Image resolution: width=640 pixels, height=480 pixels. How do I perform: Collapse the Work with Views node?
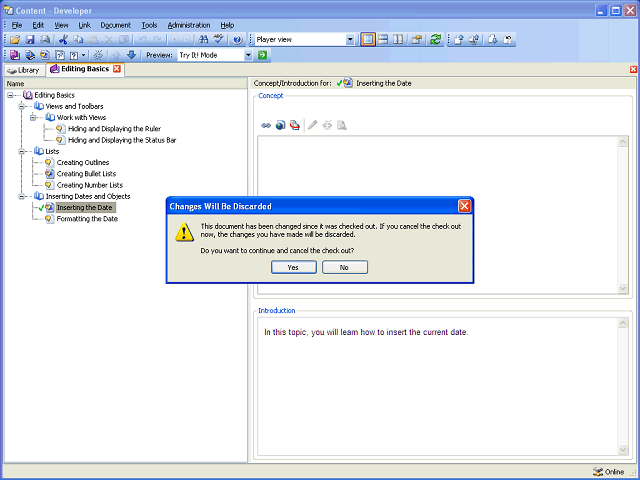point(33,118)
